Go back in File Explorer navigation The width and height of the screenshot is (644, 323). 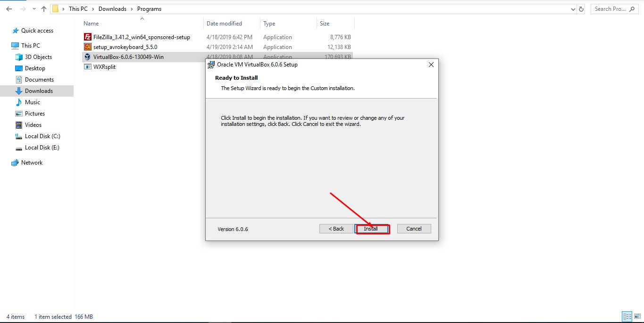(9, 9)
